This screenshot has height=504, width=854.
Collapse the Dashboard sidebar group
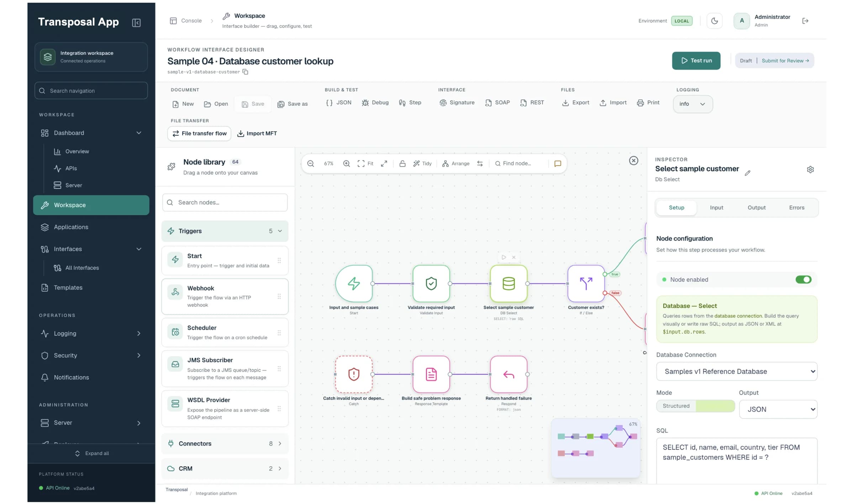tap(91, 133)
